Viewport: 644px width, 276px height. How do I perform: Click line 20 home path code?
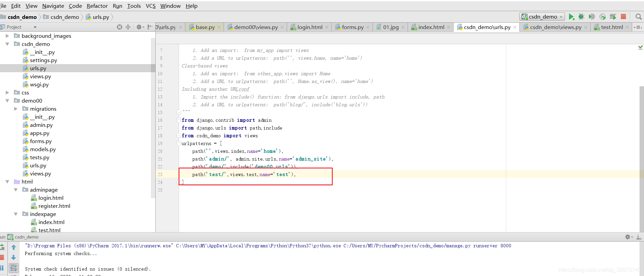[x=238, y=151]
